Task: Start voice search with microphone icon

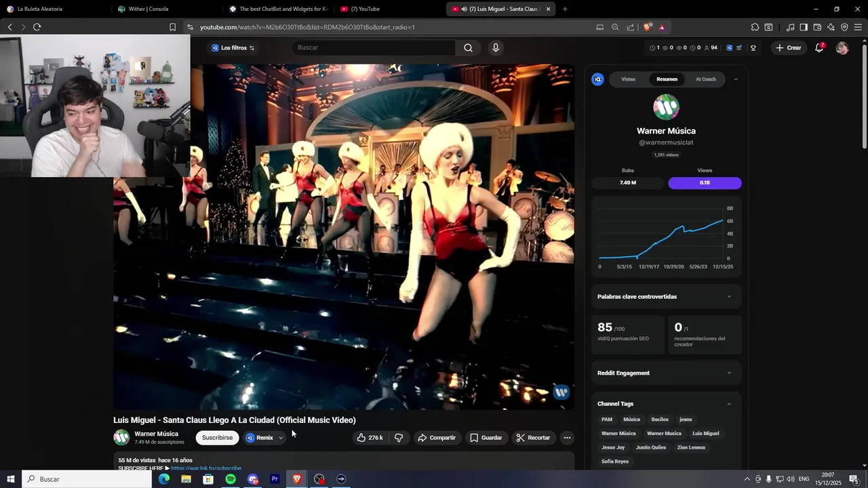Action: click(x=496, y=47)
